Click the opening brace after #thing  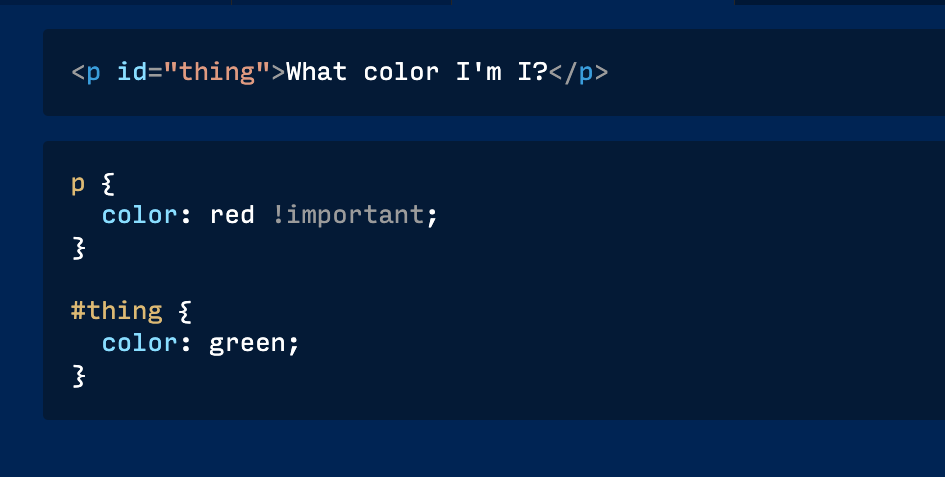(184, 311)
